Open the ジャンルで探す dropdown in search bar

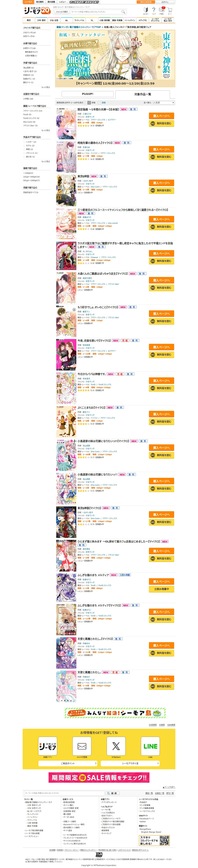(x=62, y=12)
